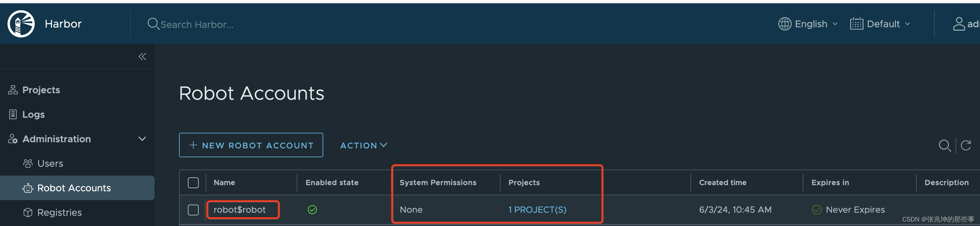
Task: Click the calendar Default icon
Action: click(x=856, y=24)
